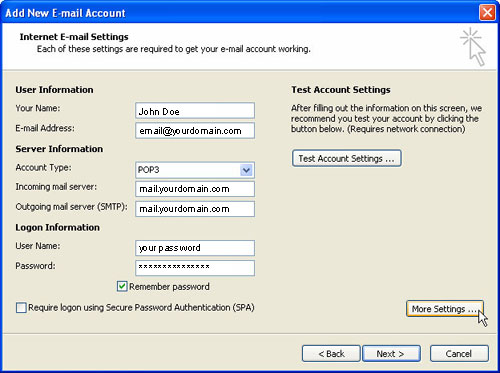The width and height of the screenshot is (500, 373).
Task: Uncheck Remember password
Action: tap(122, 286)
